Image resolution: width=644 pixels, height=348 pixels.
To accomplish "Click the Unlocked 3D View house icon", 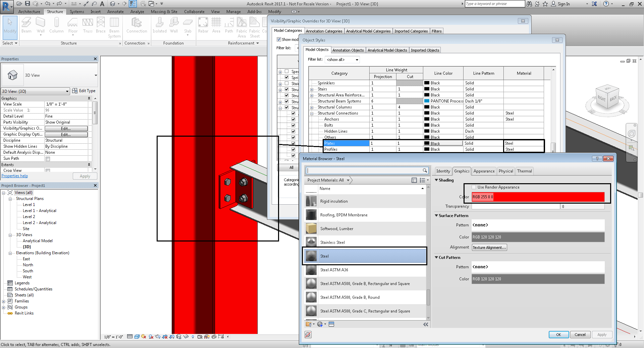I will pyautogui.click(x=179, y=337).
